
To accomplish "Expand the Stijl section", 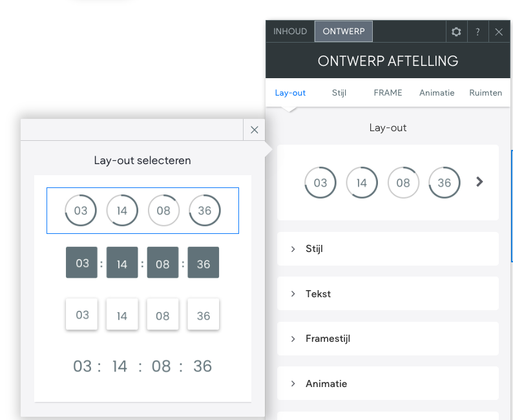I will pyautogui.click(x=388, y=249).
